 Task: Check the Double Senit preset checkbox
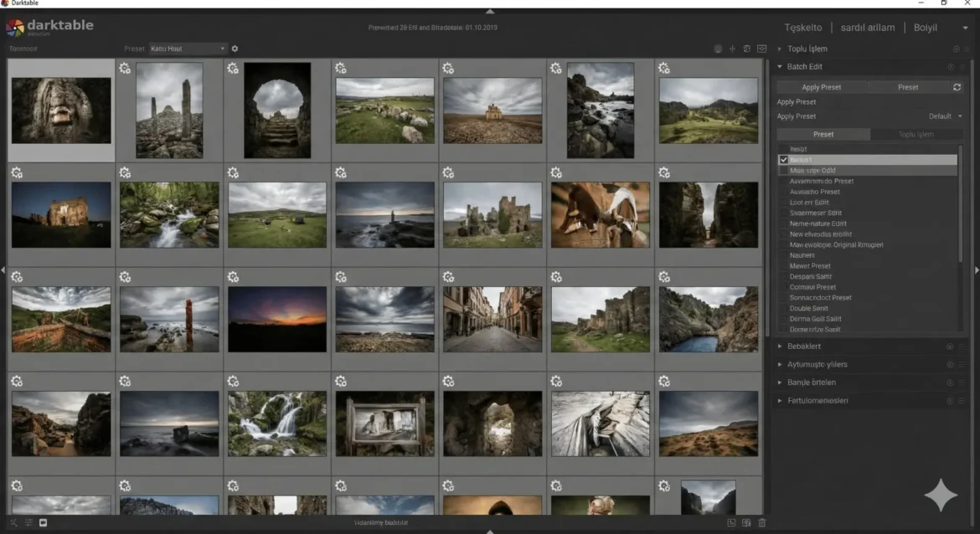[784, 308]
